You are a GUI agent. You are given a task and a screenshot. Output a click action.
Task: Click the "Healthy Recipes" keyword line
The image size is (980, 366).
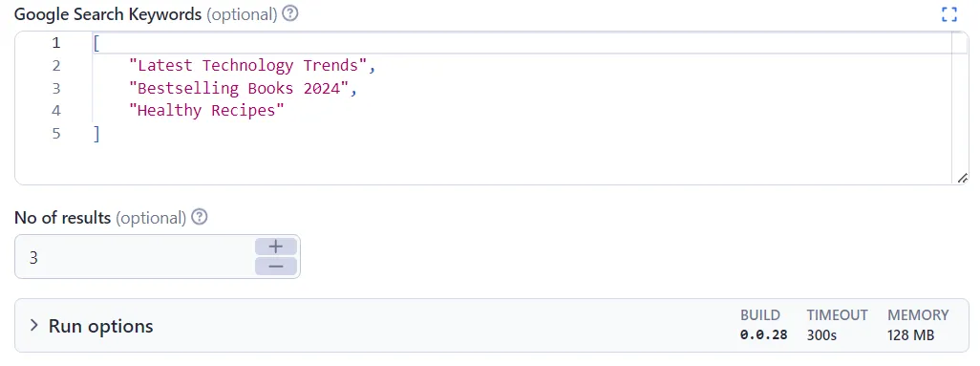pyautogui.click(x=206, y=111)
